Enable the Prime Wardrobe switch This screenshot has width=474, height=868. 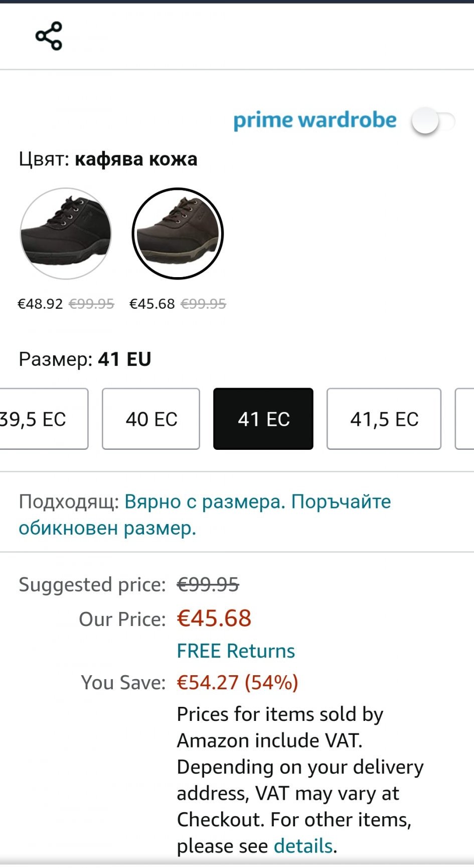432,121
